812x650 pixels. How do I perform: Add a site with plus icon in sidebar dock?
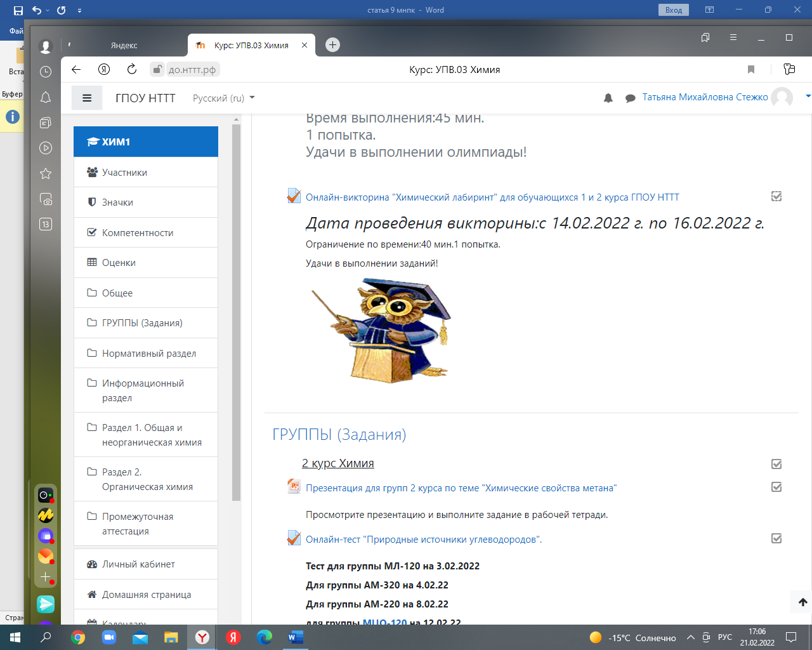click(46, 577)
